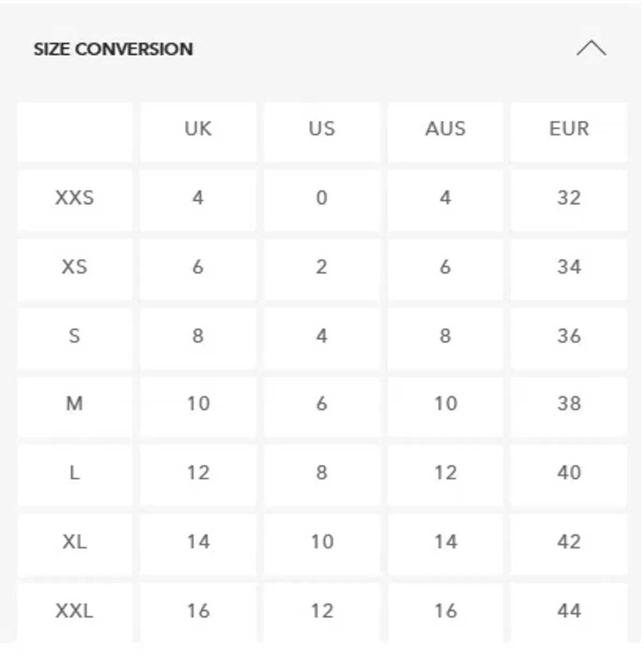Select the XXS size row label
Screen dimensions: 644x666
coord(75,198)
